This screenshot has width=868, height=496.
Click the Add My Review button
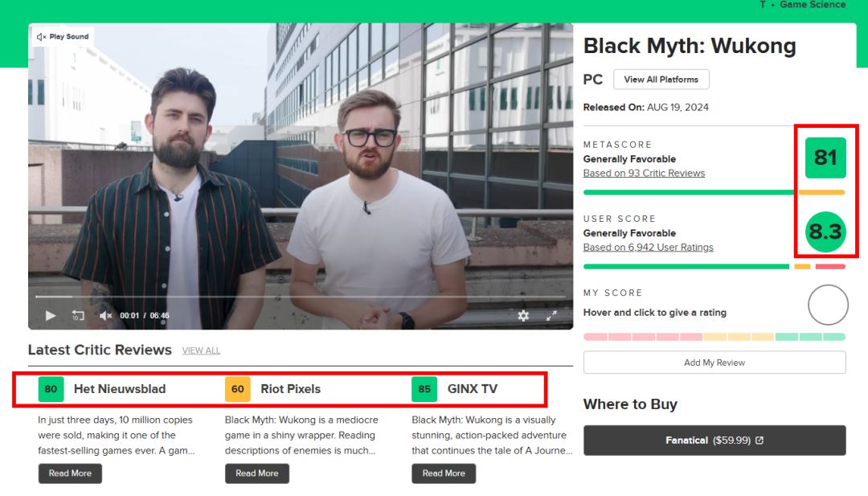point(714,363)
